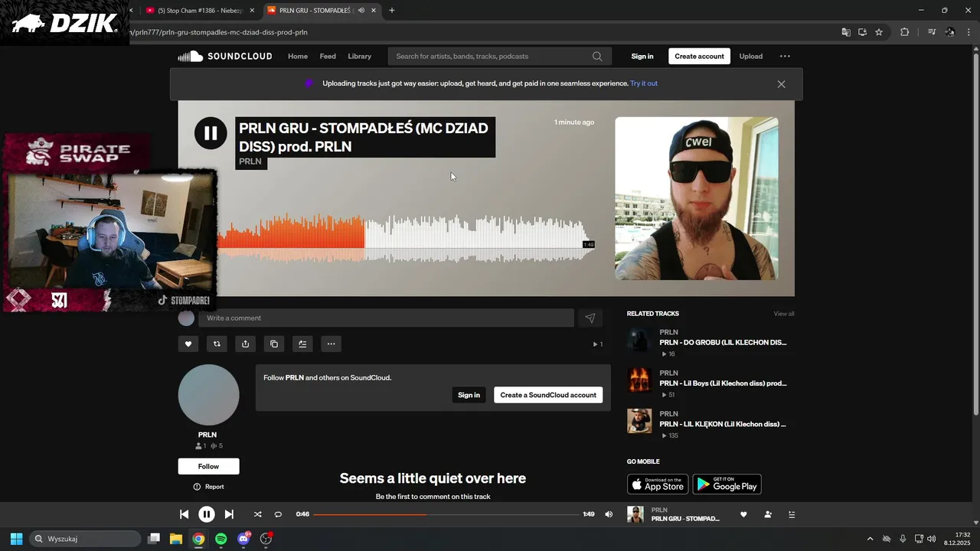
Task: Open related track DO GROBU (LIL KLECHON DIS...
Action: [723, 342]
